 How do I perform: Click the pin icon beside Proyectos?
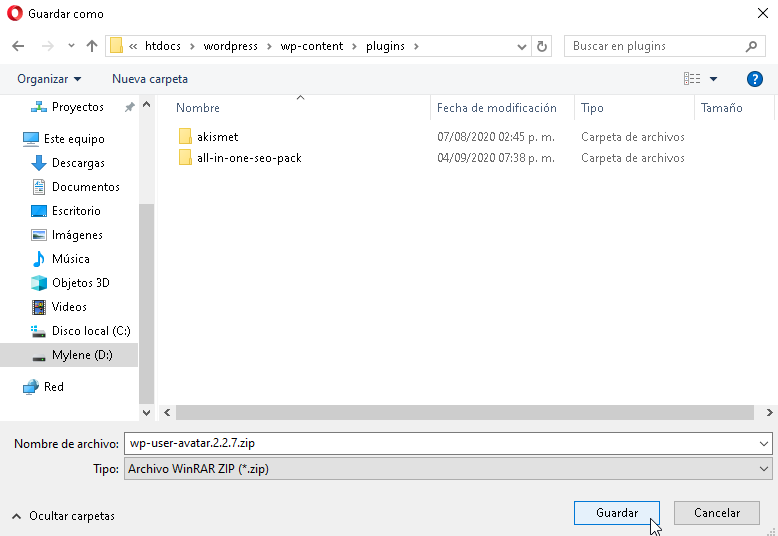coord(130,107)
